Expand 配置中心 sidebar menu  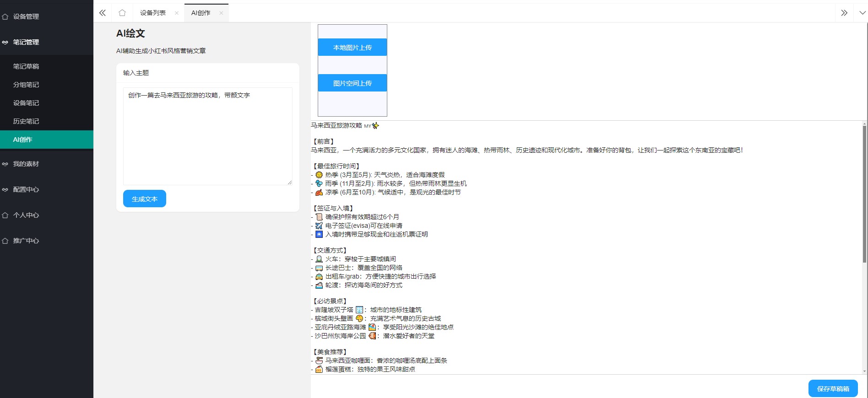click(x=26, y=189)
